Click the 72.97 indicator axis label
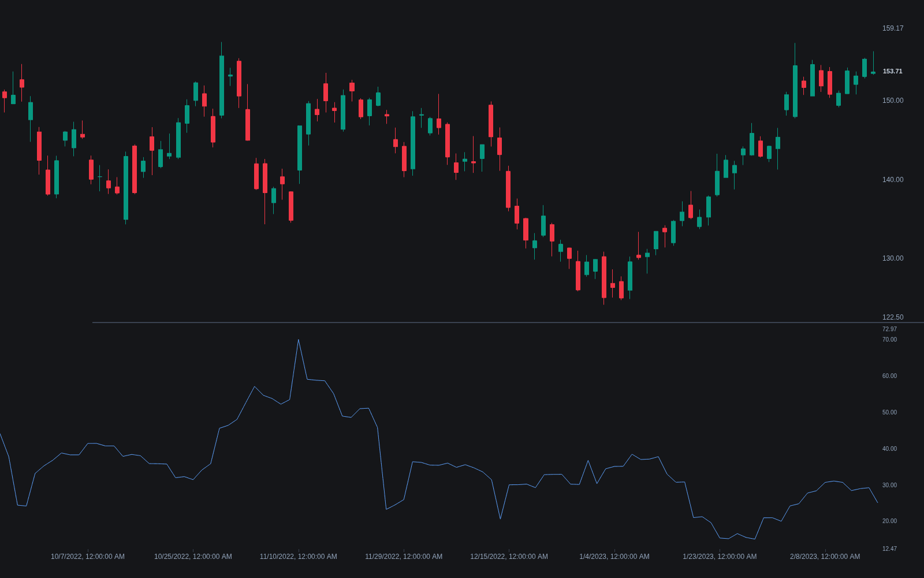The width and height of the screenshot is (924, 578). [889, 329]
